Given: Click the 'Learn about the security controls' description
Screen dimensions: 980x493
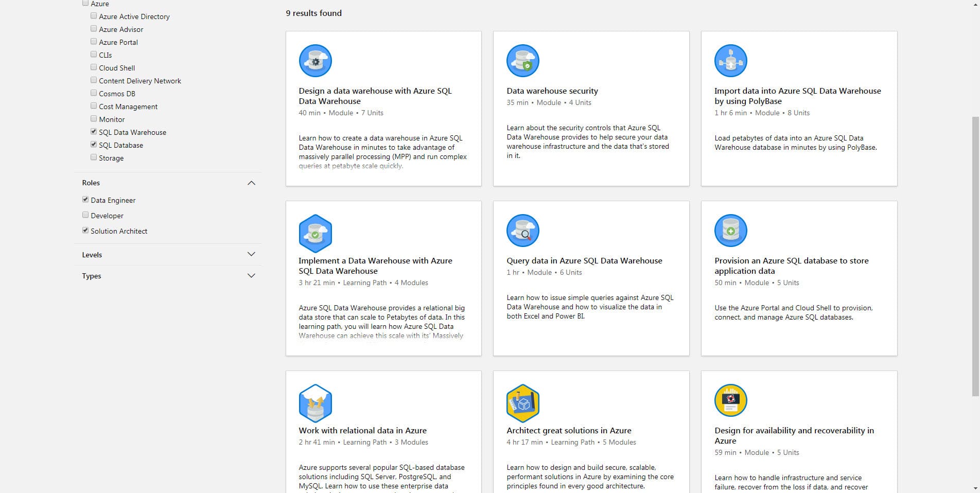Looking at the screenshot, I should pyautogui.click(x=588, y=142).
